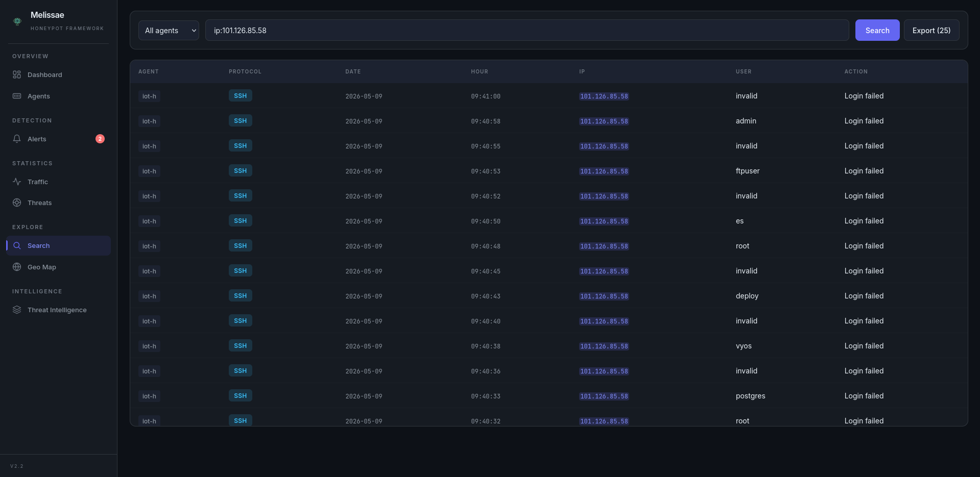The height and width of the screenshot is (477, 980).
Task: Click the HOUR column header
Action: (480, 71)
